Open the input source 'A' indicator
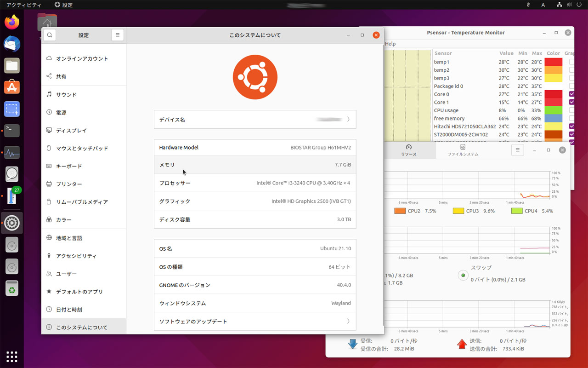The height and width of the screenshot is (368, 588). coord(543,5)
